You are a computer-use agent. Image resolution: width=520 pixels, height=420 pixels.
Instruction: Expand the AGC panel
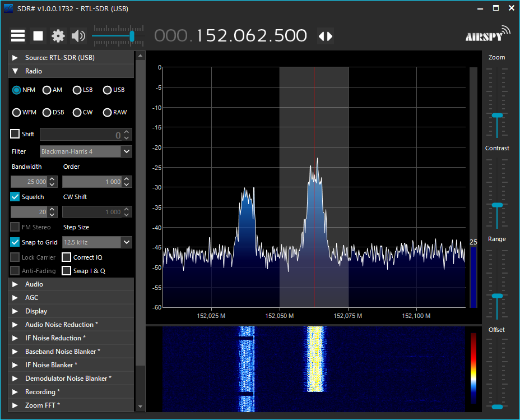point(71,298)
